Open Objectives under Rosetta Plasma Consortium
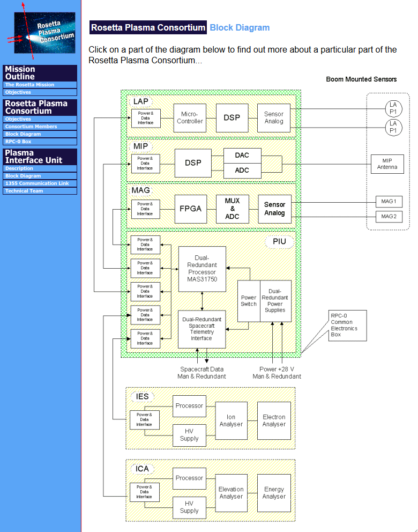This screenshot has width=418, height=532. (40, 119)
